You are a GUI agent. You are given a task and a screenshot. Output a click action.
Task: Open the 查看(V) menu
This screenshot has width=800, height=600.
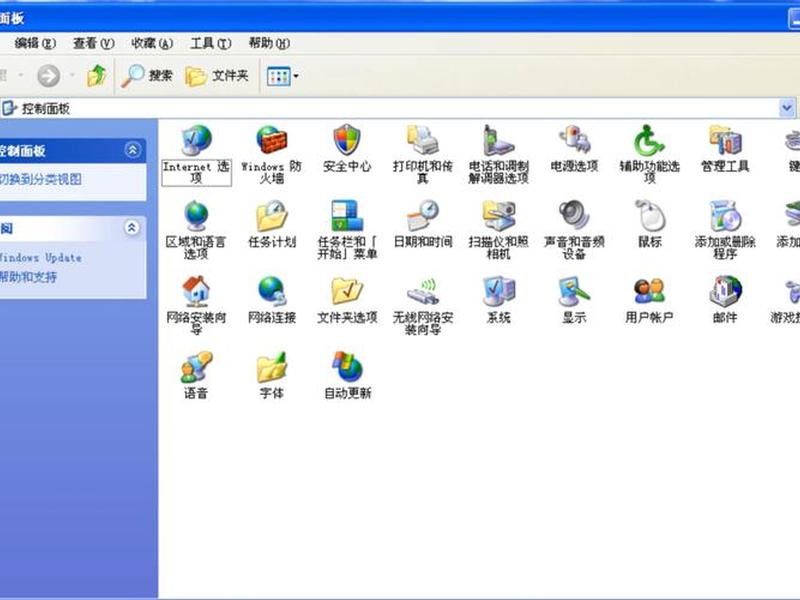click(x=93, y=43)
